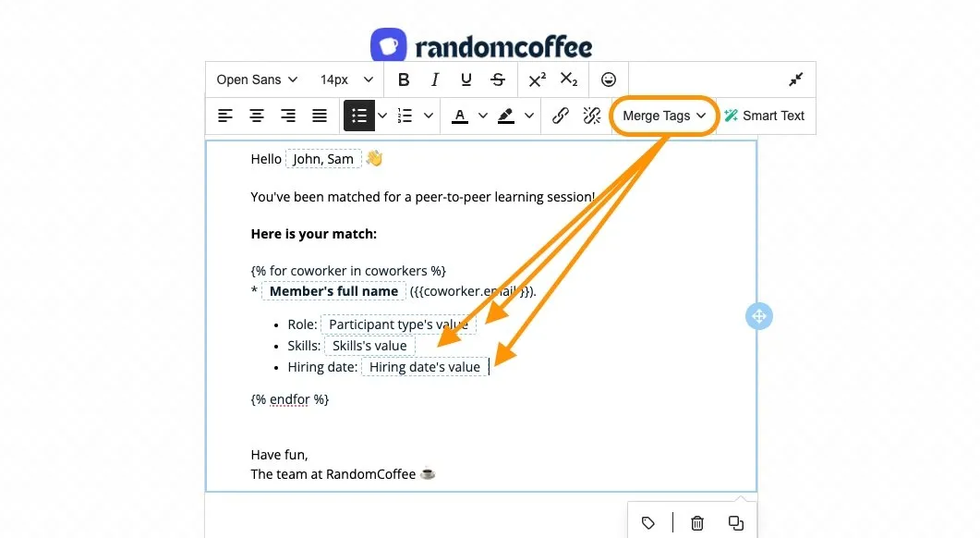Click the 'Have fun,' line
This screenshot has height=538, width=980.
pyautogui.click(x=279, y=455)
